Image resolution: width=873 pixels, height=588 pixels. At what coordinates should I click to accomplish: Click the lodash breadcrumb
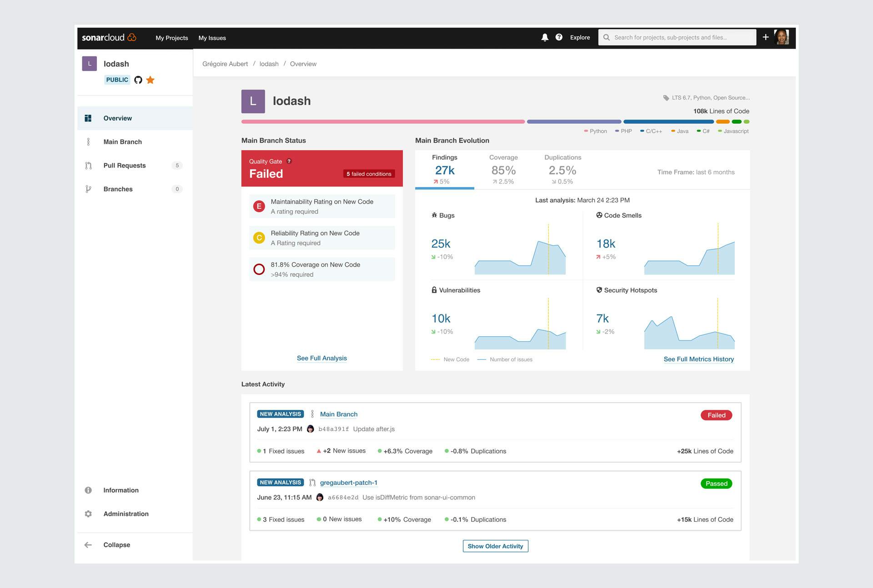[269, 64]
